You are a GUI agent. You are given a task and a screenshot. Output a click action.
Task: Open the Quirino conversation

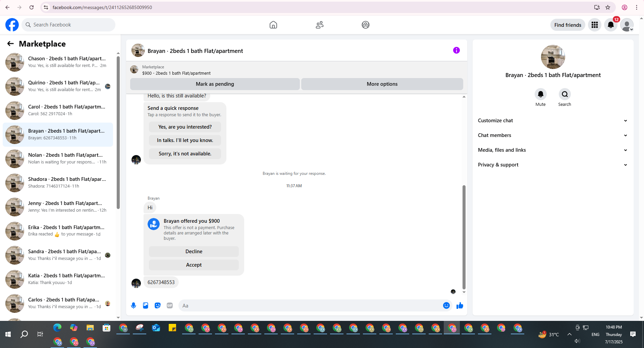pyautogui.click(x=58, y=86)
